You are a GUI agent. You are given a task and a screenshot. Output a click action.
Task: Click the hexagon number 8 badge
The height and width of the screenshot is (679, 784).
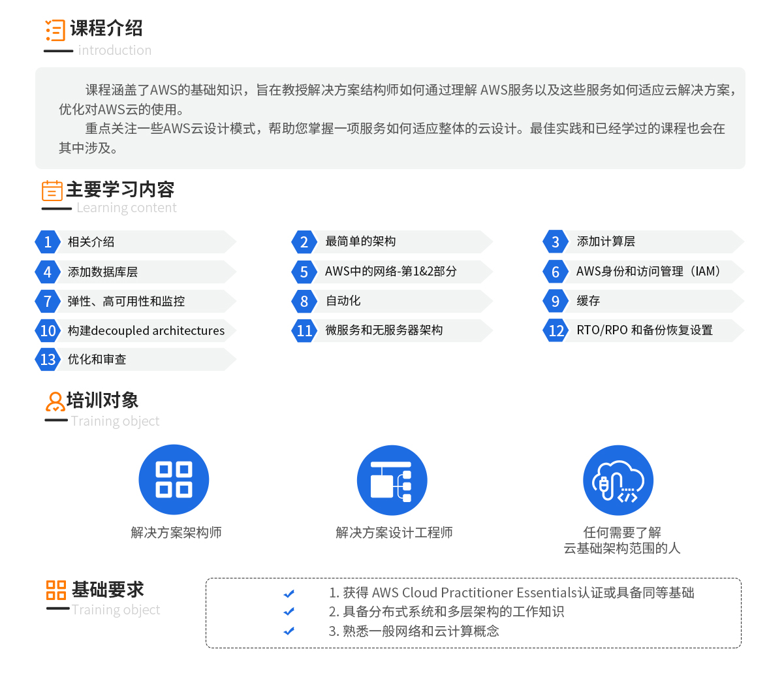click(x=304, y=301)
